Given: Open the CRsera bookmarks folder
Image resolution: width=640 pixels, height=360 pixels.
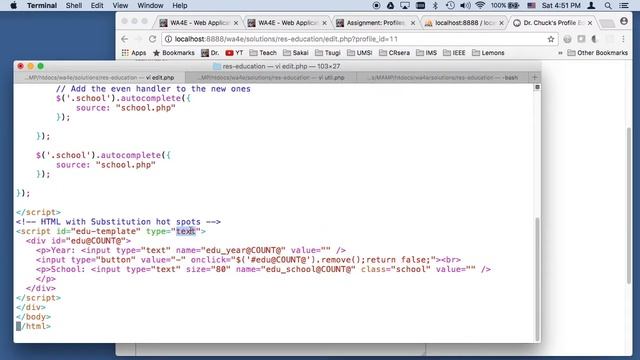Looking at the screenshot, I should (x=394, y=53).
